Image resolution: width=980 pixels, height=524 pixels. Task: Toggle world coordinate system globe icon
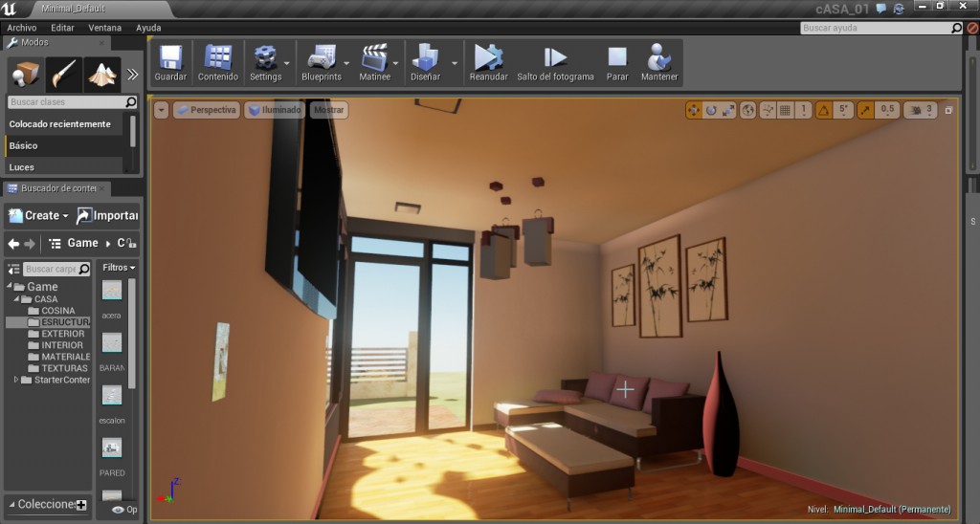coord(748,111)
